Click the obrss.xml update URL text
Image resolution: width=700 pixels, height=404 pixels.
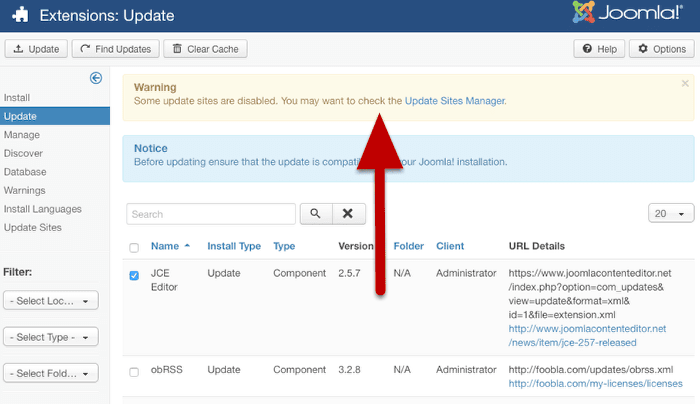point(591,370)
